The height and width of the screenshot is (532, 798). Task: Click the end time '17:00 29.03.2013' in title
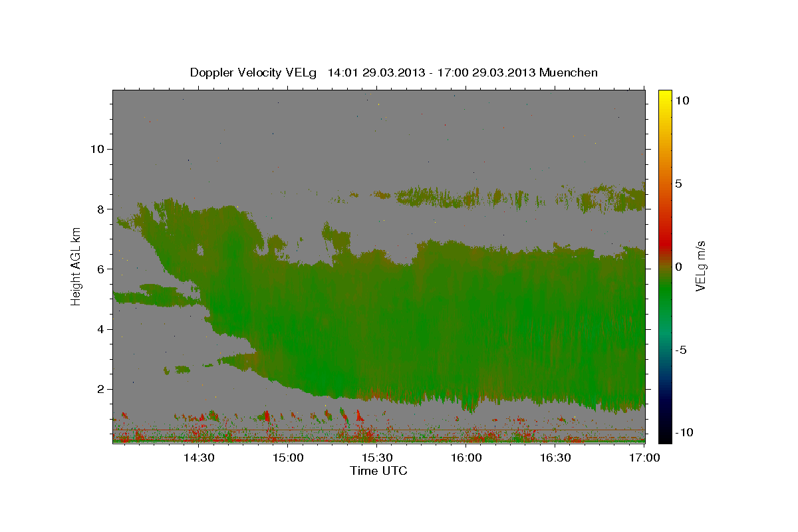tap(487, 72)
